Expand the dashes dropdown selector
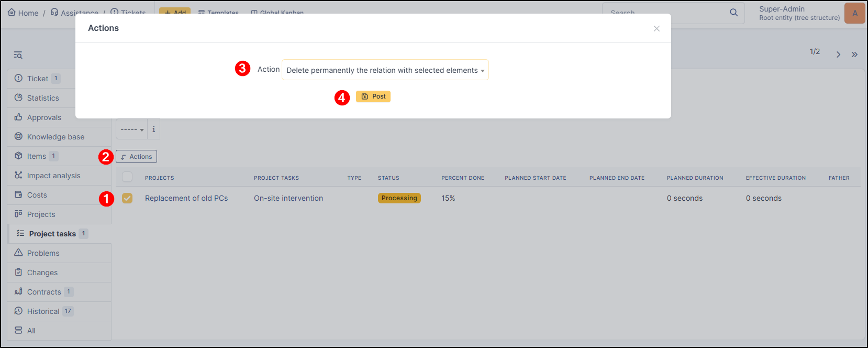The width and height of the screenshot is (868, 348). coord(132,129)
